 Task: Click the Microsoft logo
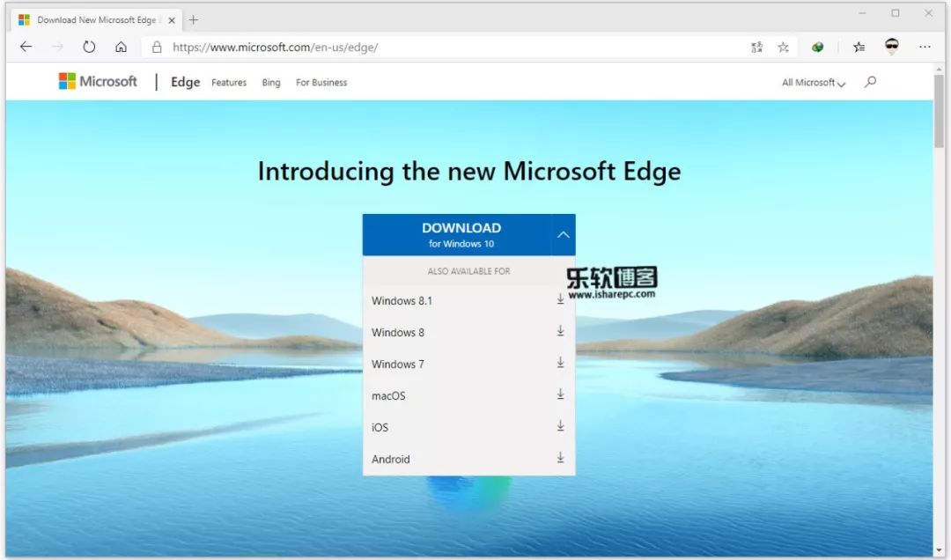98,81
